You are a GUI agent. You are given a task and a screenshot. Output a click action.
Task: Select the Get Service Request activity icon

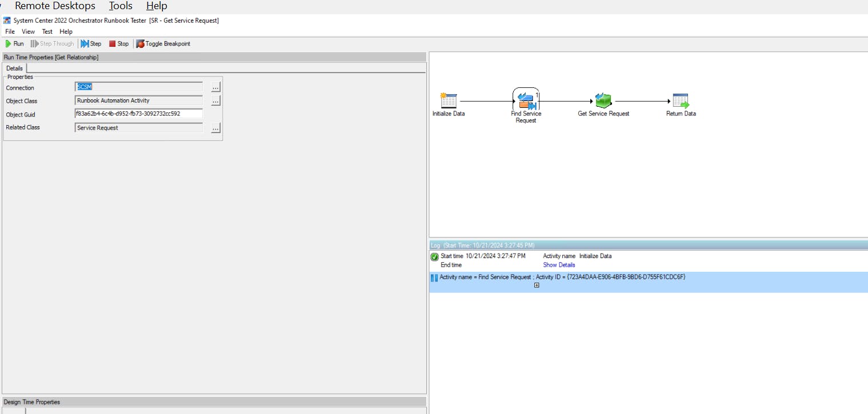603,101
